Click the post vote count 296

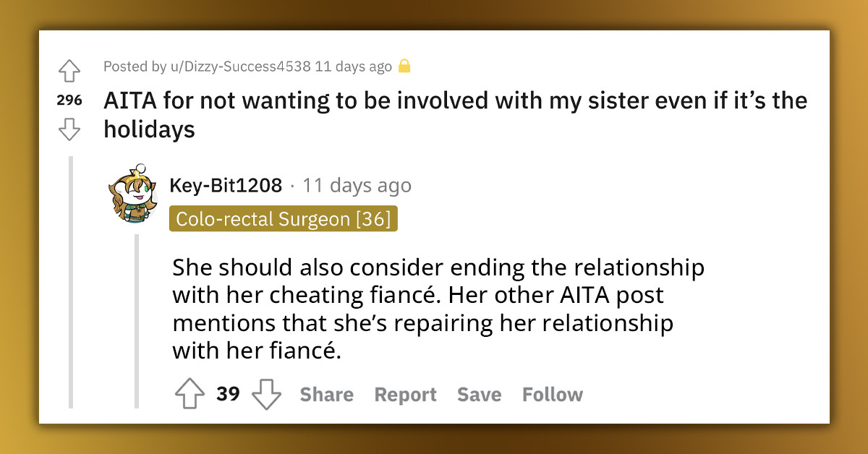(x=69, y=100)
